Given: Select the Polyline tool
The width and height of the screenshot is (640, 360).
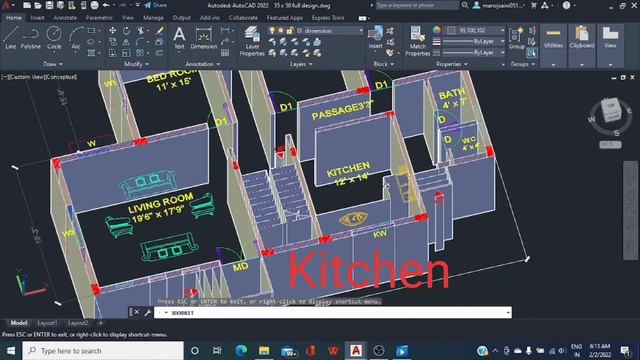Looking at the screenshot, I should (31, 38).
